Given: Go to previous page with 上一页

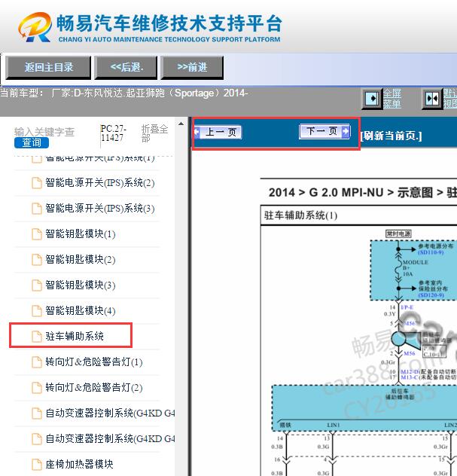Looking at the screenshot, I should [x=218, y=132].
